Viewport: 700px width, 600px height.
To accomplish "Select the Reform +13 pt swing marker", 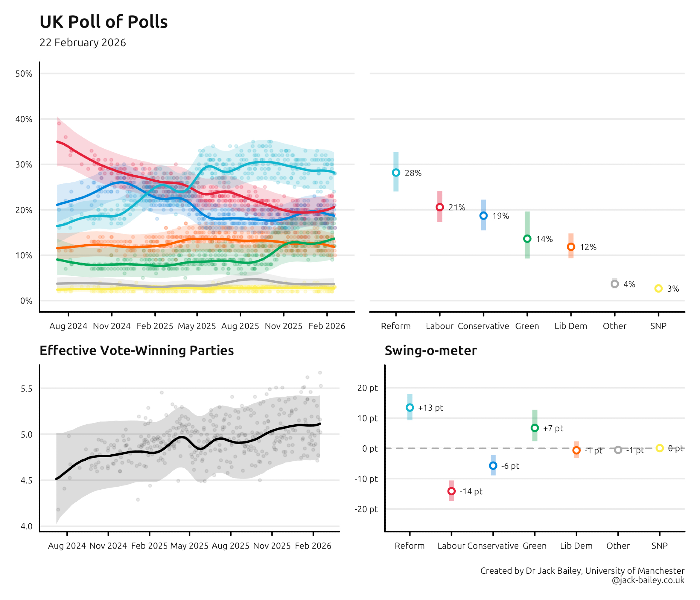I will coord(410,407).
